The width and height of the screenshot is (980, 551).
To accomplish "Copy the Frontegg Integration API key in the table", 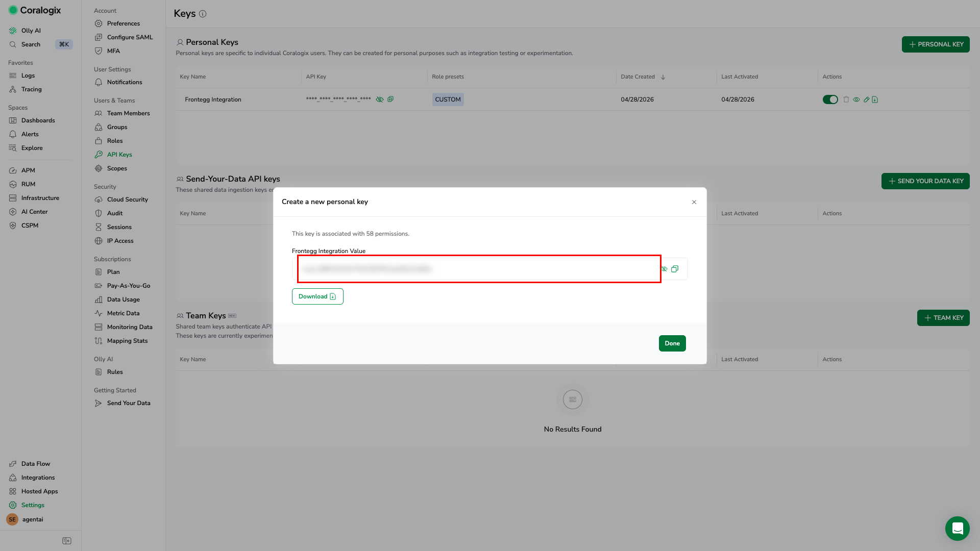I will (390, 99).
